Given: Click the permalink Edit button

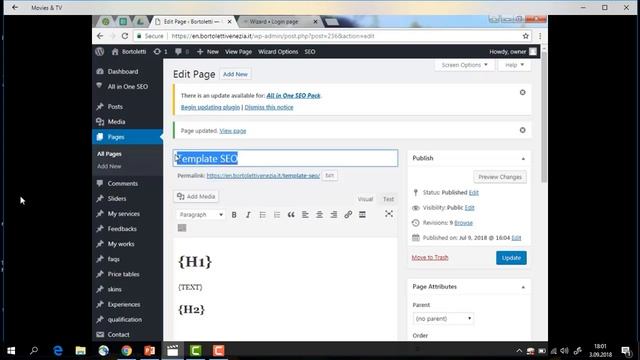Looking at the screenshot, I should tap(329, 176).
